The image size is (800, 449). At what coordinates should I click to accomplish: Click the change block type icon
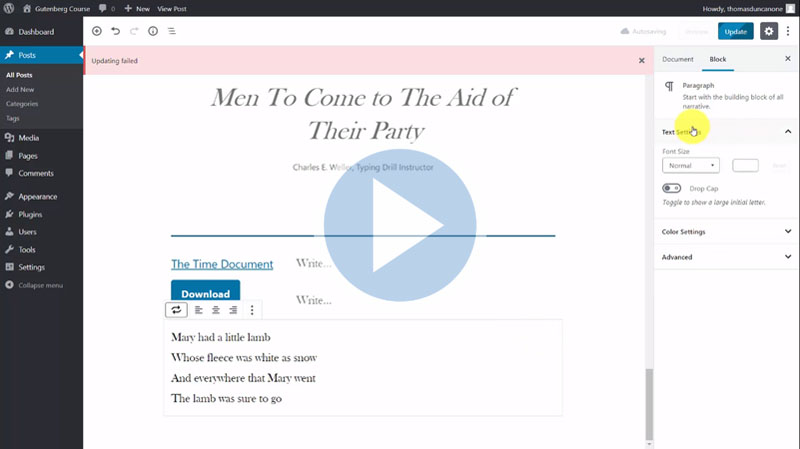[x=176, y=310]
